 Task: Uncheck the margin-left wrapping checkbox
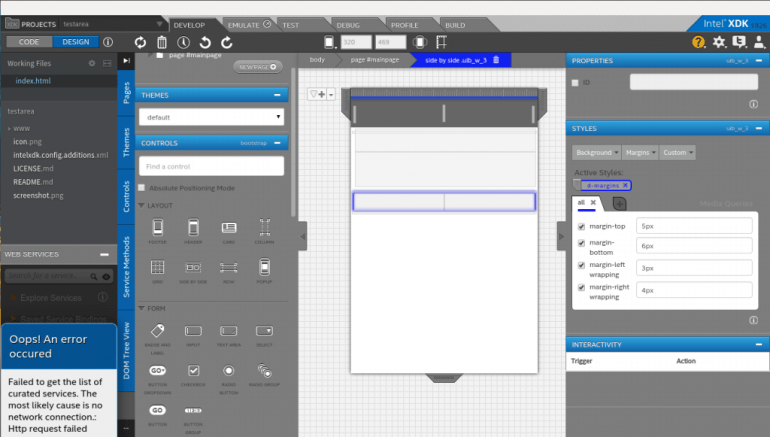pyautogui.click(x=581, y=265)
